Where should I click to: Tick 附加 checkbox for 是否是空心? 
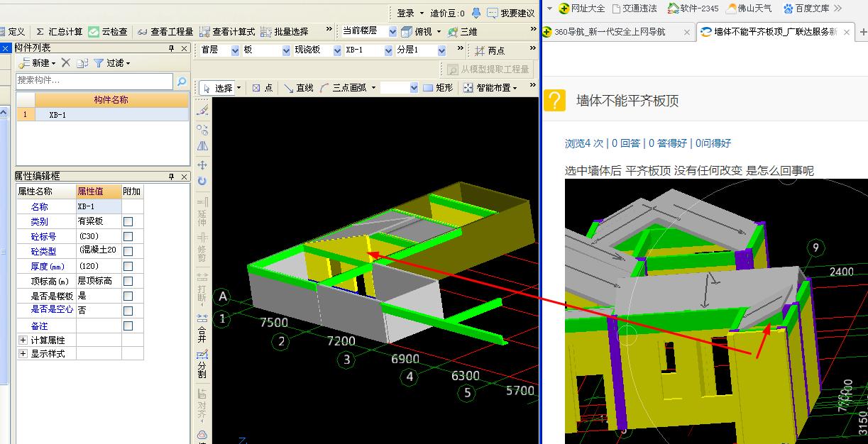pyautogui.click(x=128, y=311)
